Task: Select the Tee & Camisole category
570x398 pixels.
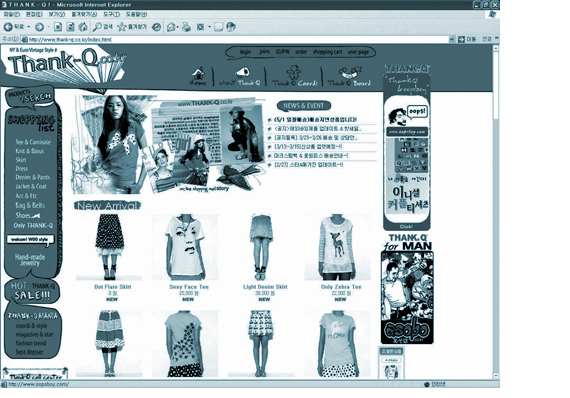Action: coord(33,142)
